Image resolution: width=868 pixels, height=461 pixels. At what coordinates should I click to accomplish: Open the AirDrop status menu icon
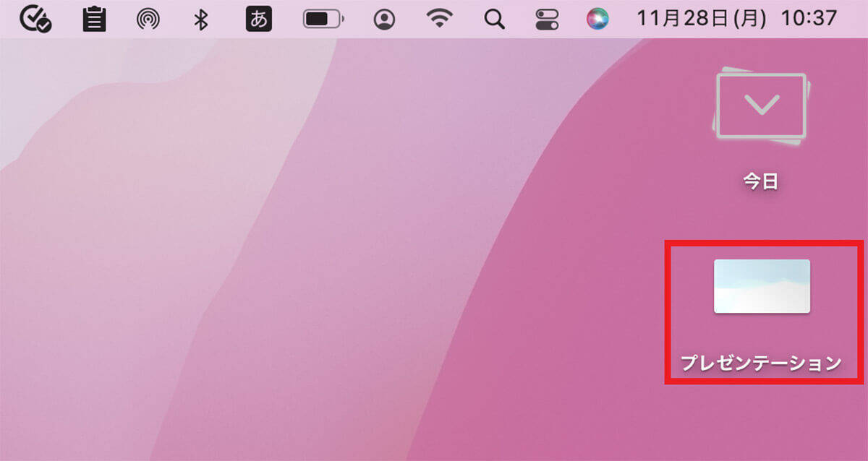(148, 20)
